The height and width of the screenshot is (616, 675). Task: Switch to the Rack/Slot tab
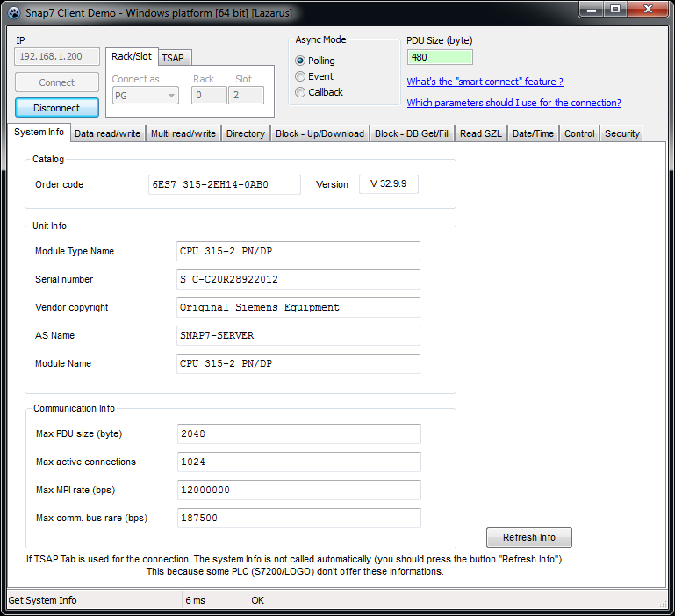pos(132,56)
